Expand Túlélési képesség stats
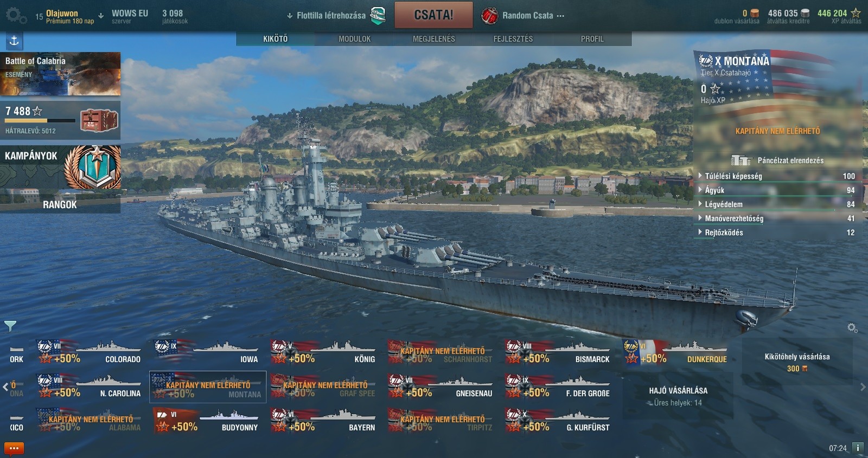The image size is (868, 458). tap(777, 176)
